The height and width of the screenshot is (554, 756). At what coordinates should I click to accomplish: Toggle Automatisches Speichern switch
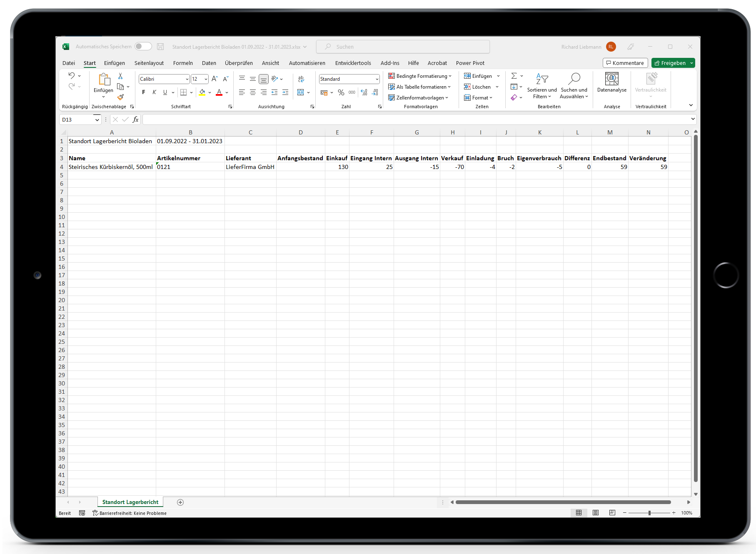(x=143, y=47)
